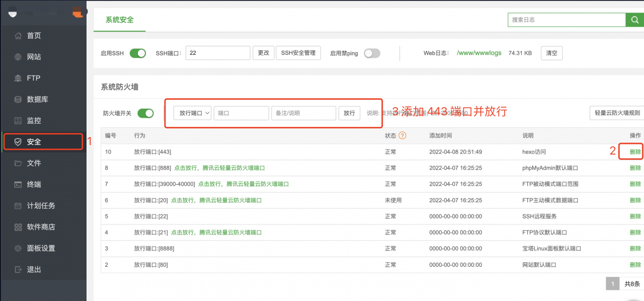Open SSH安全管理
The image size is (644, 301).
tap(298, 53)
